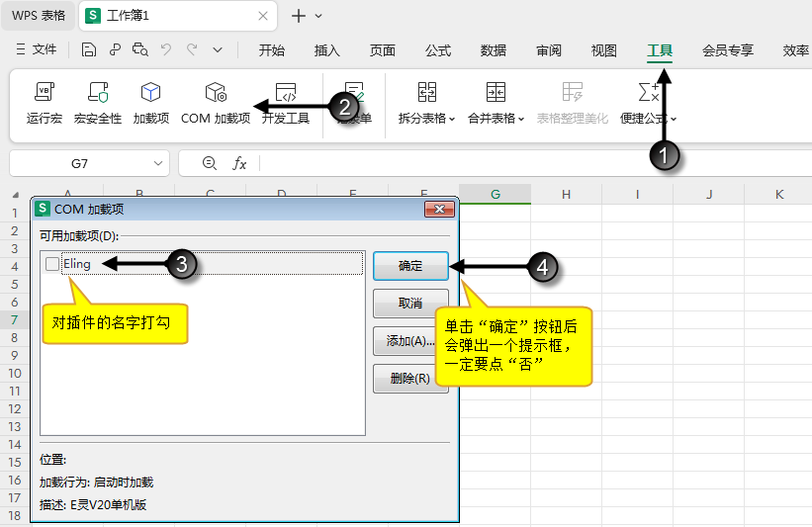Click the select-all corner triangle

16,195
